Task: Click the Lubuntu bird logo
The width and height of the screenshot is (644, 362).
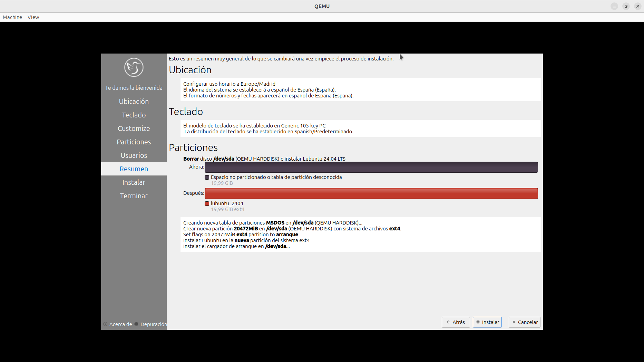Action: click(134, 67)
